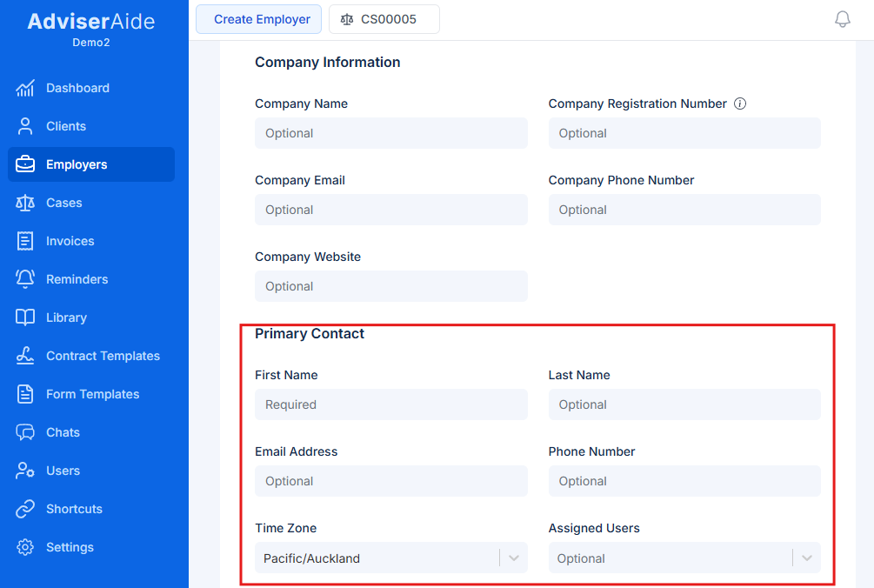Click the Shortcuts link icon
The width and height of the screenshot is (874, 588).
(x=25, y=509)
